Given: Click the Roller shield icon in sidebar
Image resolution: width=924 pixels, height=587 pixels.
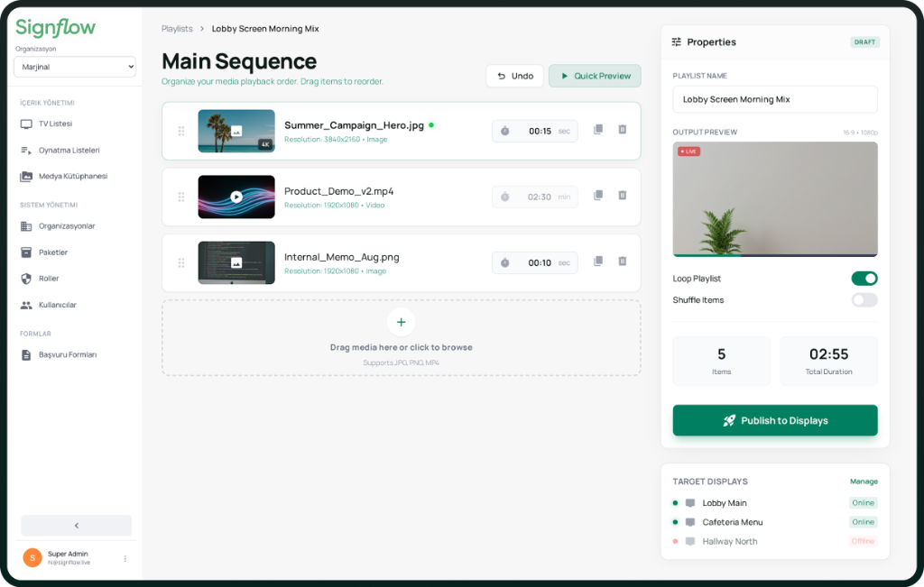Looking at the screenshot, I should (x=28, y=279).
